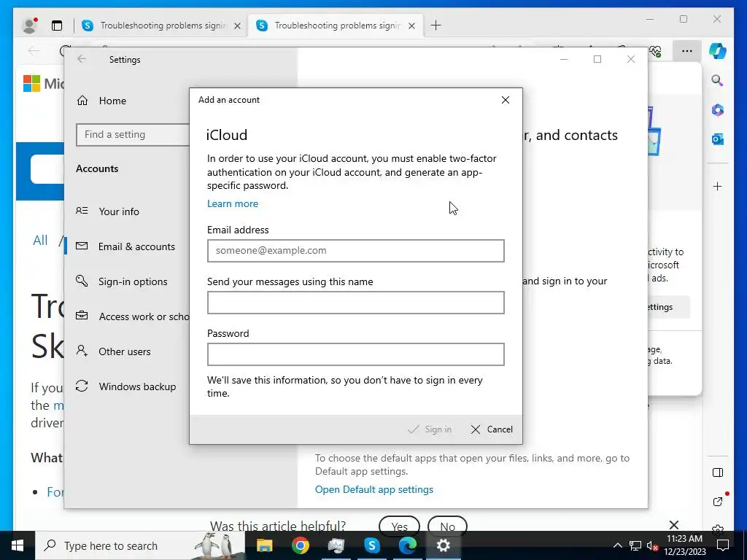Show hidden system tray icons
The image size is (747, 560).
pos(617,545)
